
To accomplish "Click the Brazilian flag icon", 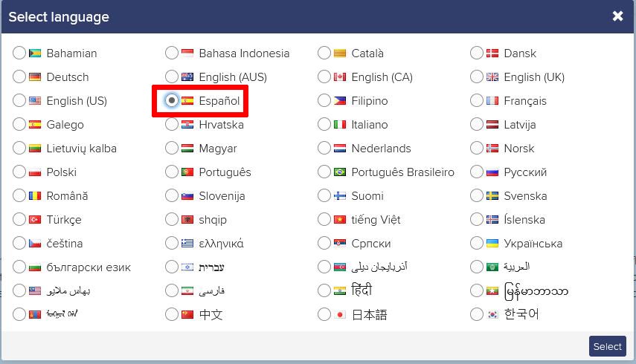I will click(341, 172).
